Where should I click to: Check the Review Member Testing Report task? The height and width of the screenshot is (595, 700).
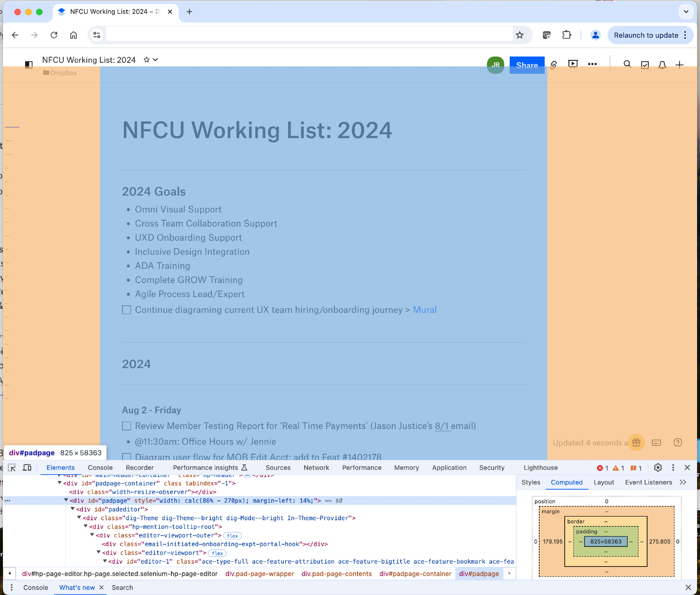coord(127,426)
